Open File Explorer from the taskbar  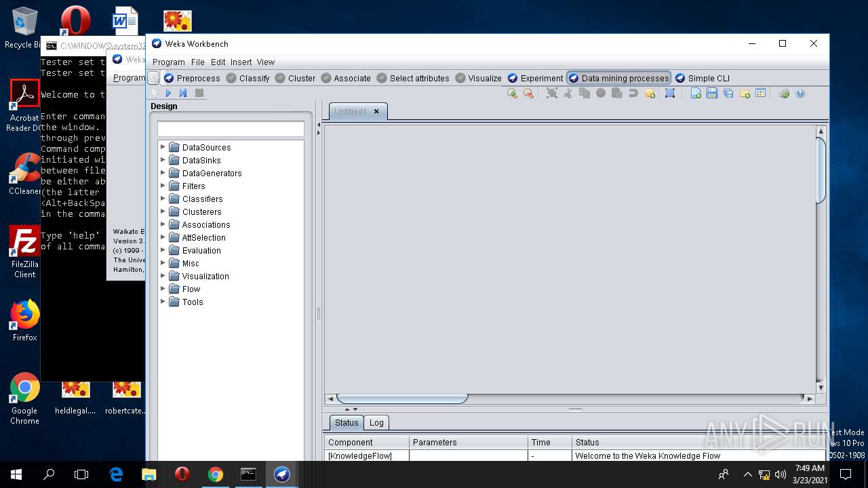pyautogui.click(x=149, y=474)
